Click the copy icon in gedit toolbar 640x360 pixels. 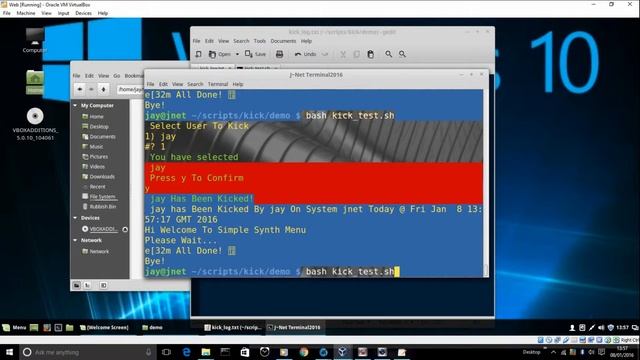click(x=356, y=54)
